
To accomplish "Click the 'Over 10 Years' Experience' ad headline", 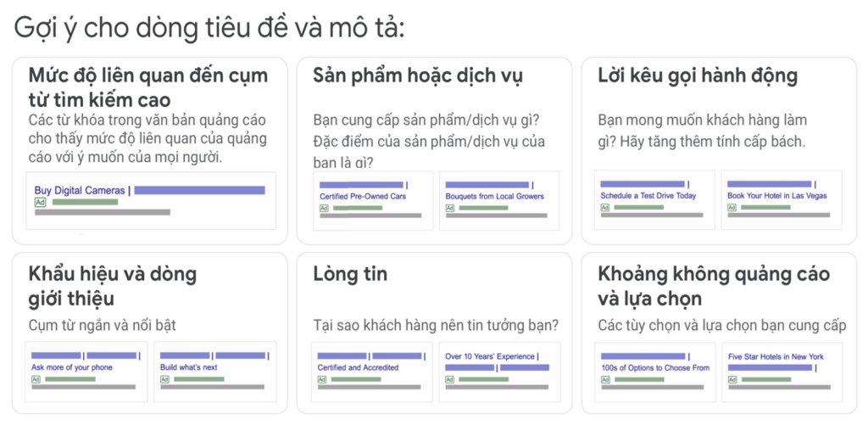I will tap(490, 357).
